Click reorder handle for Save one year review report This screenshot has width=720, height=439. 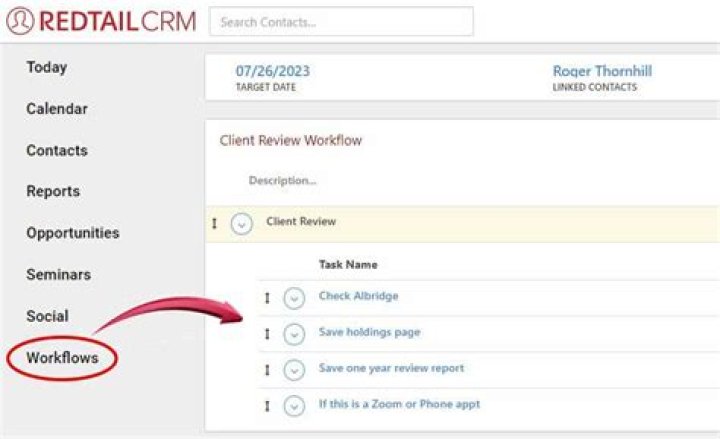point(267,370)
